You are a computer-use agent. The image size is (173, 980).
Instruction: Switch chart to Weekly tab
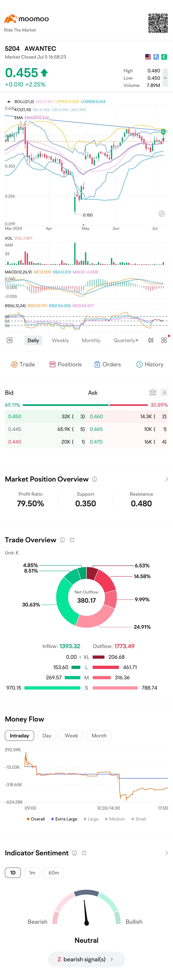pos(60,340)
